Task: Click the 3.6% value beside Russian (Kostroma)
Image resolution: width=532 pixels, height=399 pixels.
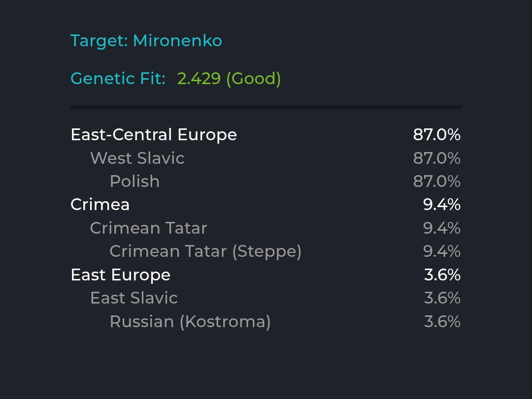Action: pyautogui.click(x=442, y=322)
